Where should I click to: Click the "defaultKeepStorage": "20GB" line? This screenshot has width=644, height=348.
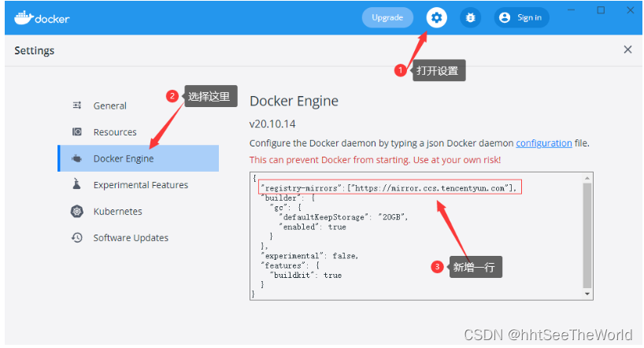coord(343,217)
